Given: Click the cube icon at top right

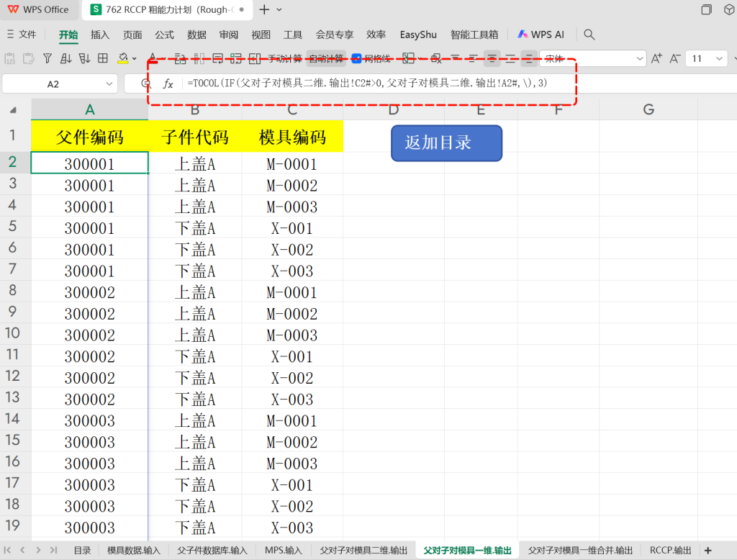Looking at the screenshot, I should (729, 9).
